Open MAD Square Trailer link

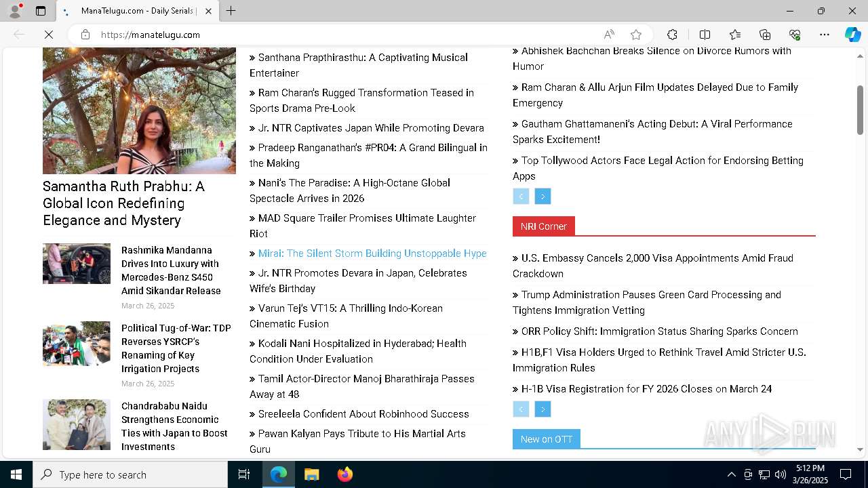click(363, 226)
